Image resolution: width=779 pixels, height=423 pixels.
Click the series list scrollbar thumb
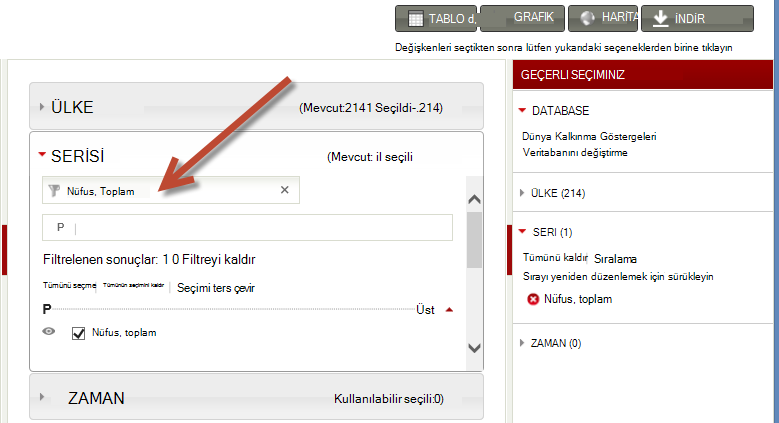coord(474,240)
